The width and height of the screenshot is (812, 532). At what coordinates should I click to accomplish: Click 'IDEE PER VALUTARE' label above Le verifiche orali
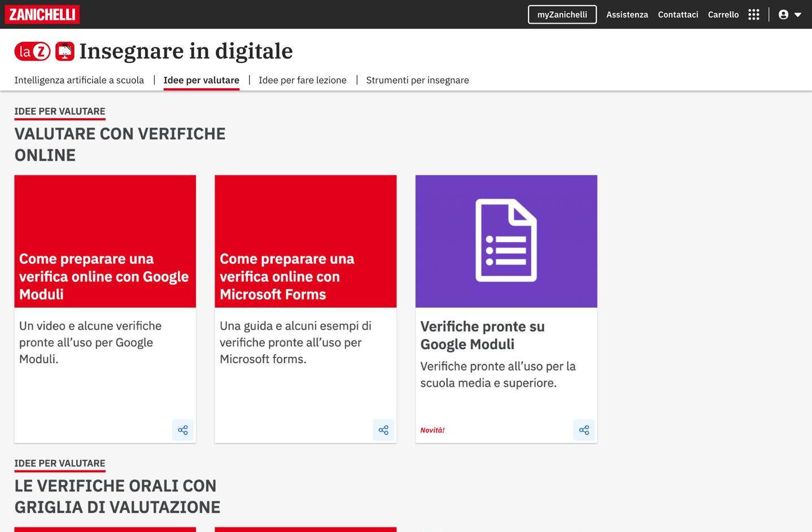(x=60, y=463)
